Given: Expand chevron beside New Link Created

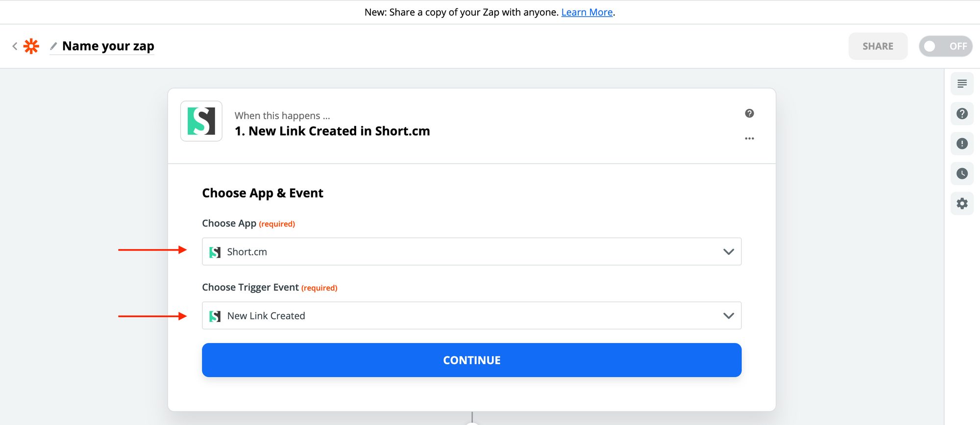Looking at the screenshot, I should point(729,316).
